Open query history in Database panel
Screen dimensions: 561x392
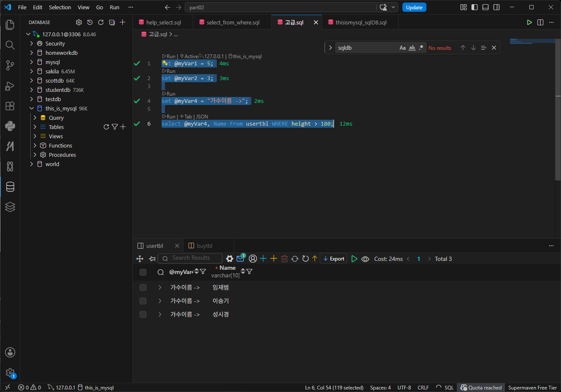click(x=90, y=22)
